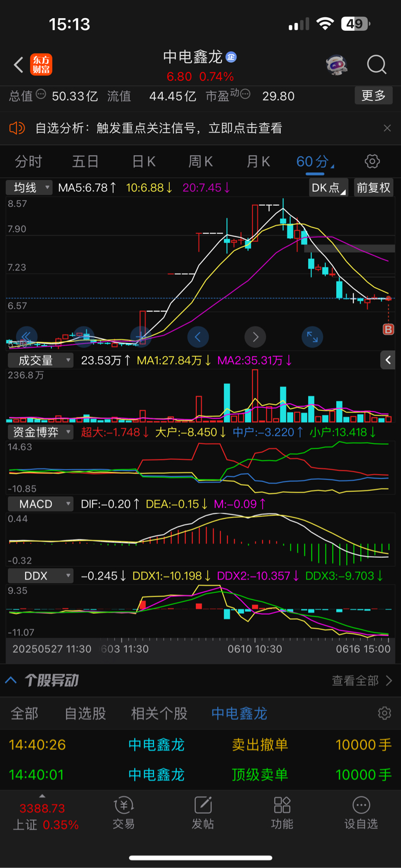Tap the 超大:-1.748 value
Screen dimensions: 401x868
pos(115,432)
